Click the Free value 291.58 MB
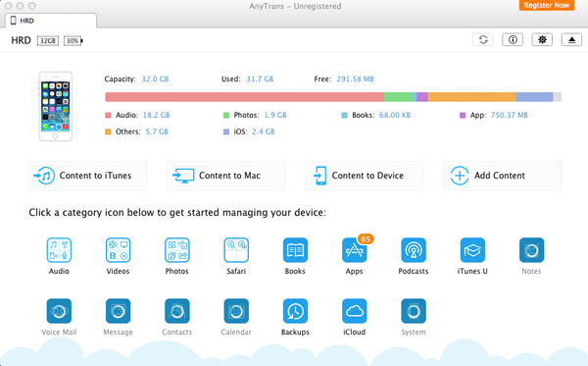 click(x=355, y=79)
